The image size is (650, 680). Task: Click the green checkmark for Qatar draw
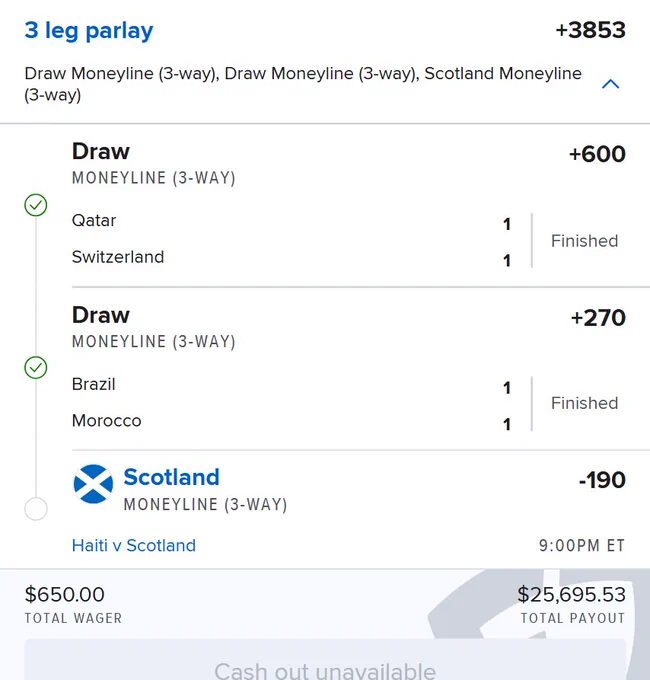point(36,205)
